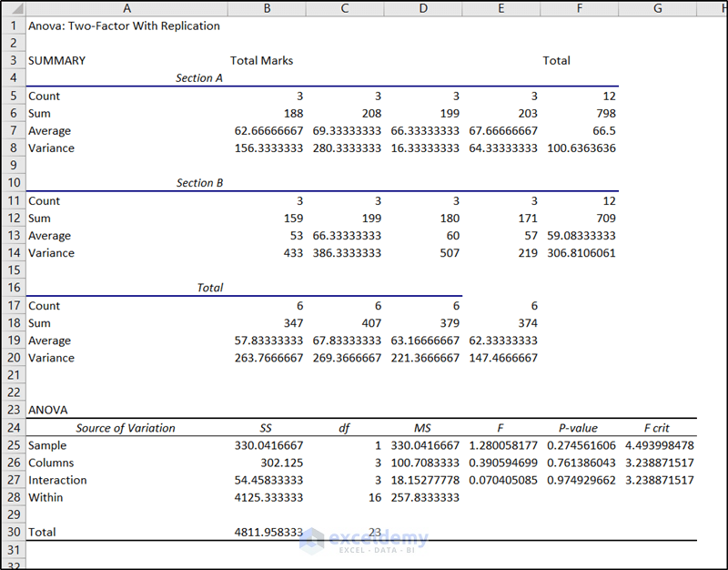Viewport: 728px width, 570px height.
Task: Click the 'Source of Variation' header cell
Action: 126,428
